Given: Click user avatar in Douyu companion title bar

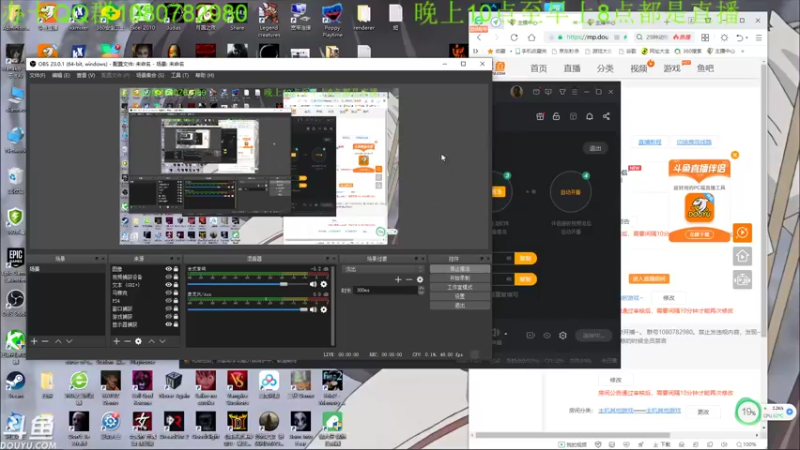Looking at the screenshot, I should [x=516, y=92].
